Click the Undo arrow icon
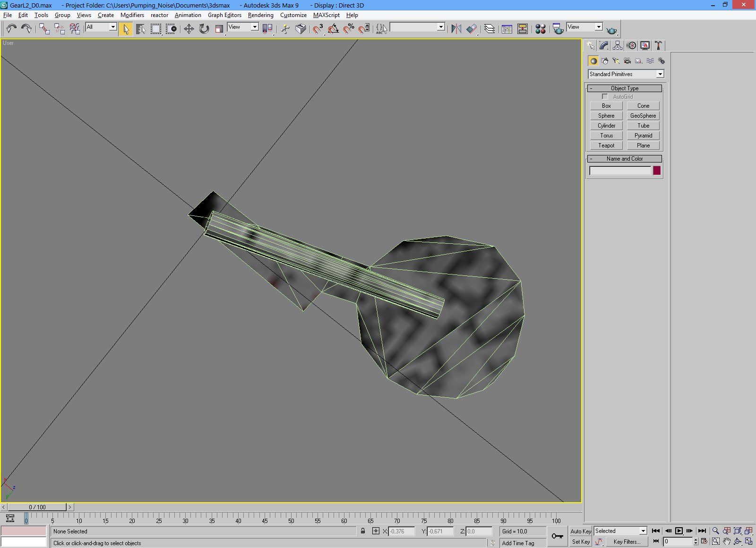Viewport: 756px width, 548px height. point(11,29)
